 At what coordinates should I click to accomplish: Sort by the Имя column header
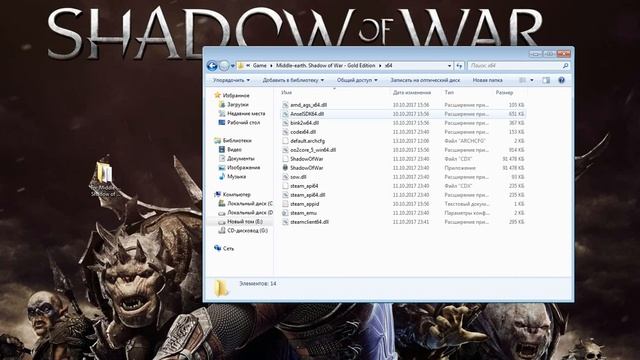pyautogui.click(x=287, y=93)
